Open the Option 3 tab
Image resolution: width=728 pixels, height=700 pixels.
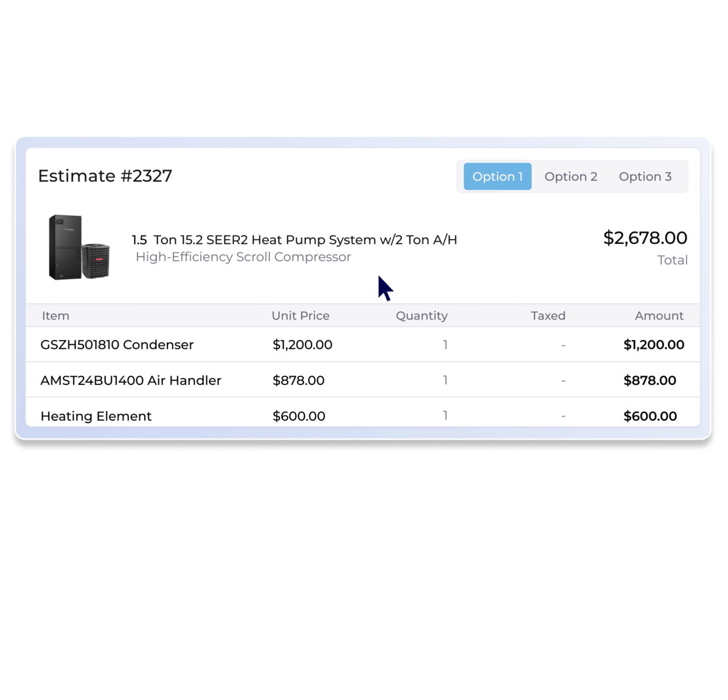coord(645,176)
